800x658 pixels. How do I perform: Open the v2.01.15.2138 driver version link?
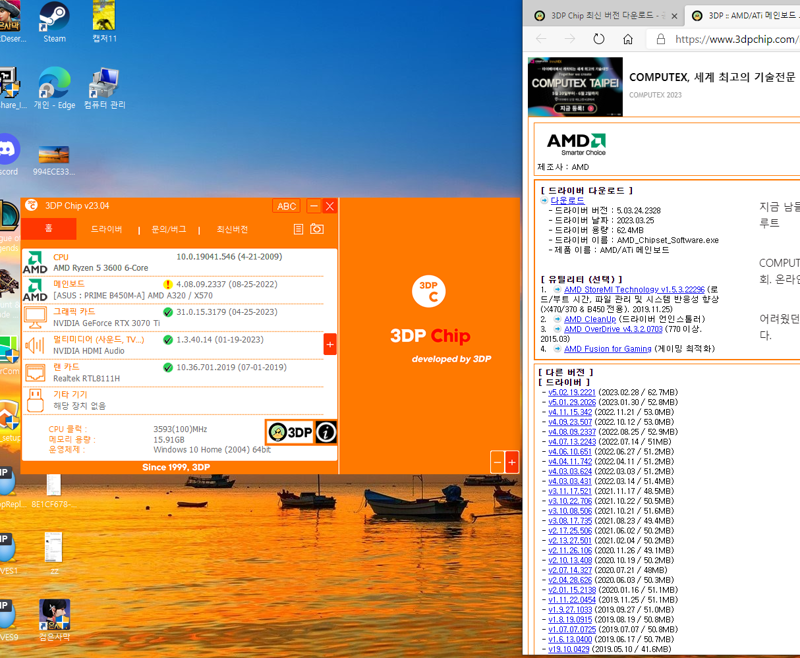point(571,590)
